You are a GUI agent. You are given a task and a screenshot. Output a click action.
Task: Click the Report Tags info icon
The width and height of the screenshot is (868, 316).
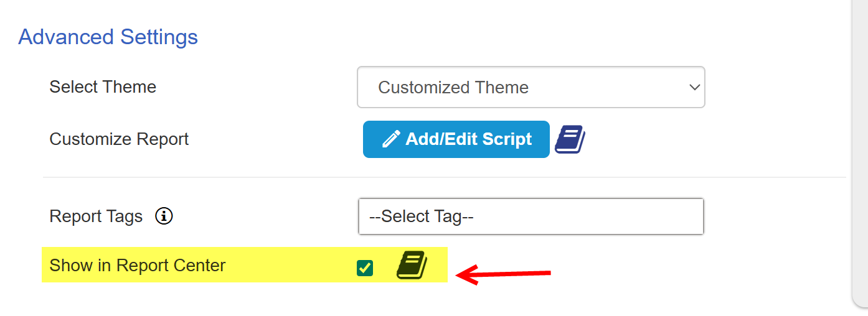tap(164, 216)
